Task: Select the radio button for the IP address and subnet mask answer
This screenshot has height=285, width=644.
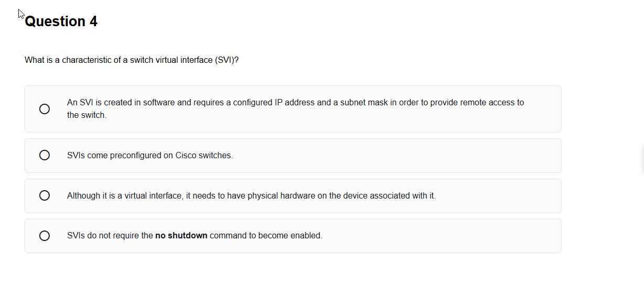Action: [x=45, y=109]
